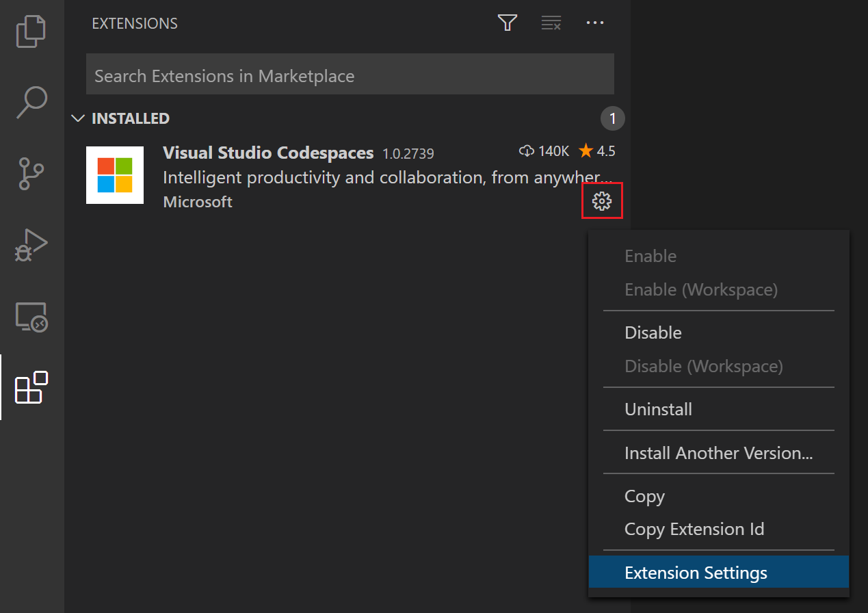Image resolution: width=868 pixels, height=613 pixels.
Task: Select the Extensions view icon
Action: point(31,387)
